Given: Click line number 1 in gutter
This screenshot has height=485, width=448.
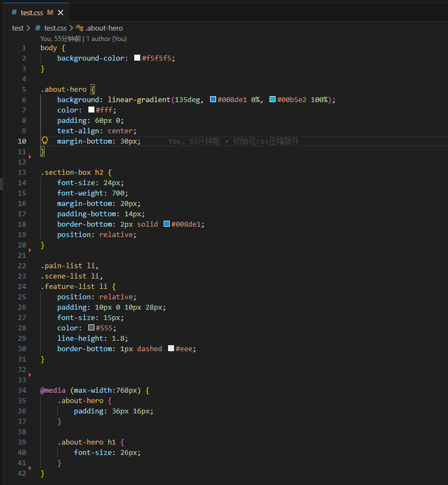Looking at the screenshot, I should [x=24, y=48].
